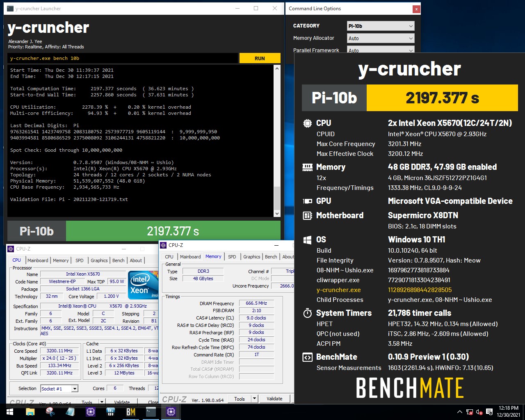The width and height of the screenshot is (525, 420).
Task: Open the BenchMate BM taskbar icon
Action: (x=130, y=412)
